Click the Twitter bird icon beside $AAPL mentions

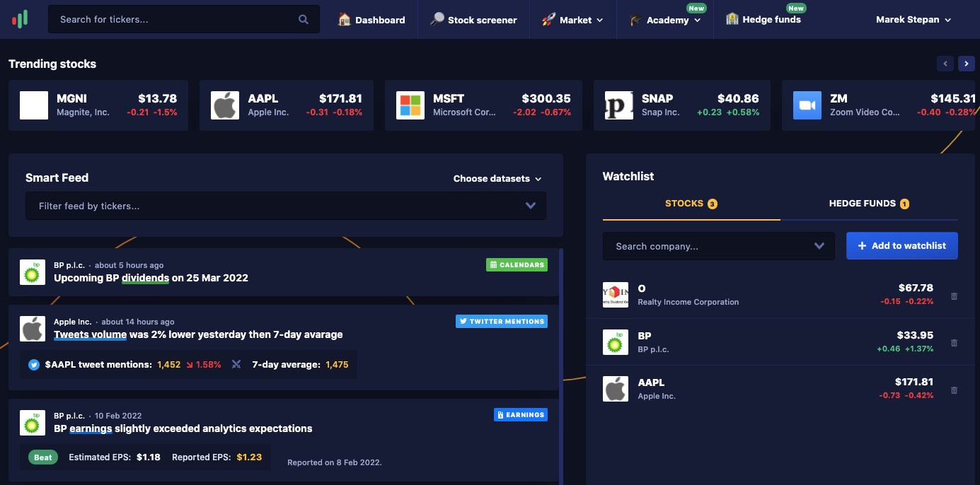[34, 365]
